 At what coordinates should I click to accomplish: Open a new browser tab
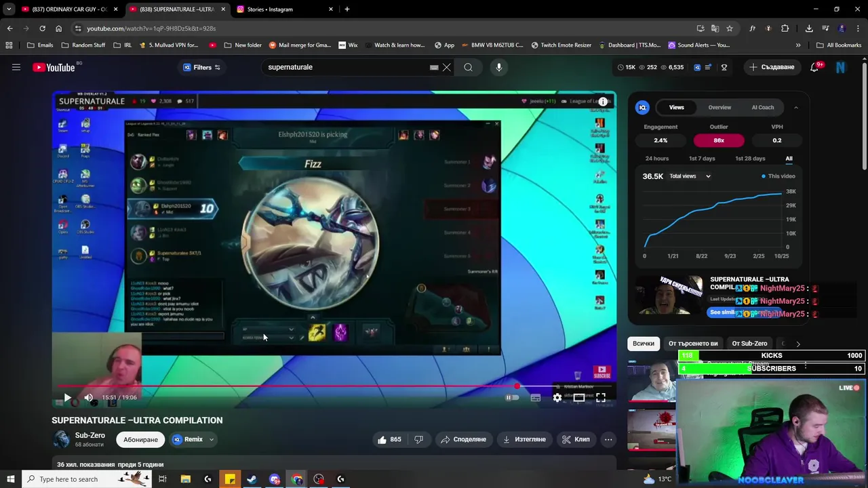pyautogui.click(x=347, y=9)
